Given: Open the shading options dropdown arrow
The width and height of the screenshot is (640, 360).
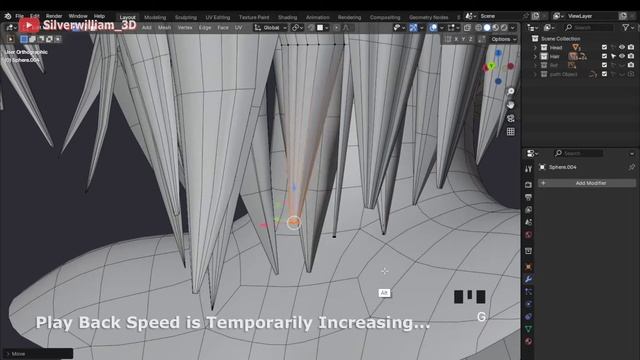Looking at the screenshot, I should click(x=513, y=28).
